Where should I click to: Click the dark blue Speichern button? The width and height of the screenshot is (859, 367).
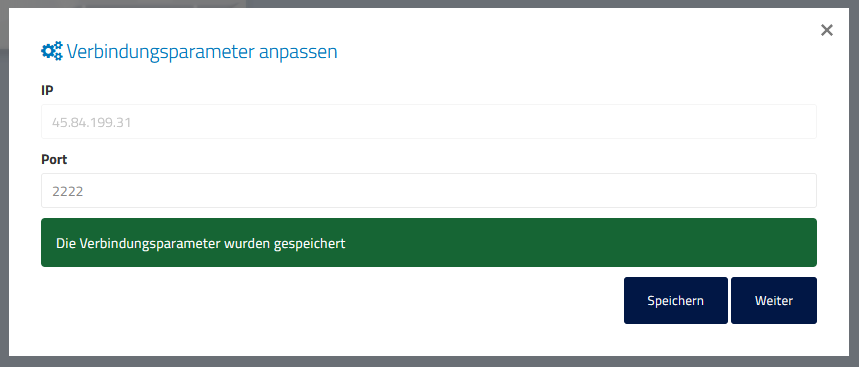(675, 300)
